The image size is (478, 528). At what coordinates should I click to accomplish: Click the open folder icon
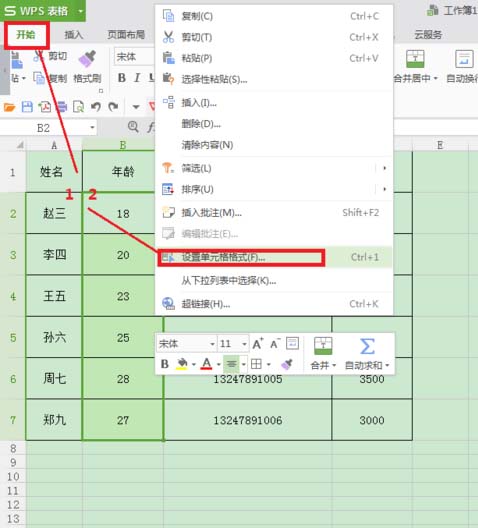pos(9,107)
